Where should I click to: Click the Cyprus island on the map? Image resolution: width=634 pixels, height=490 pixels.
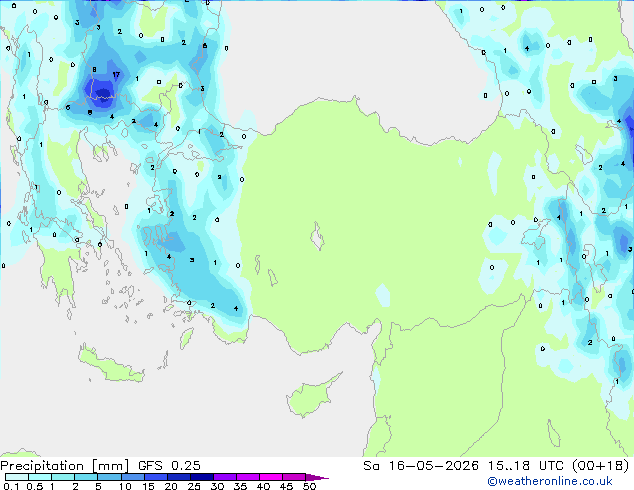pyautogui.click(x=311, y=396)
